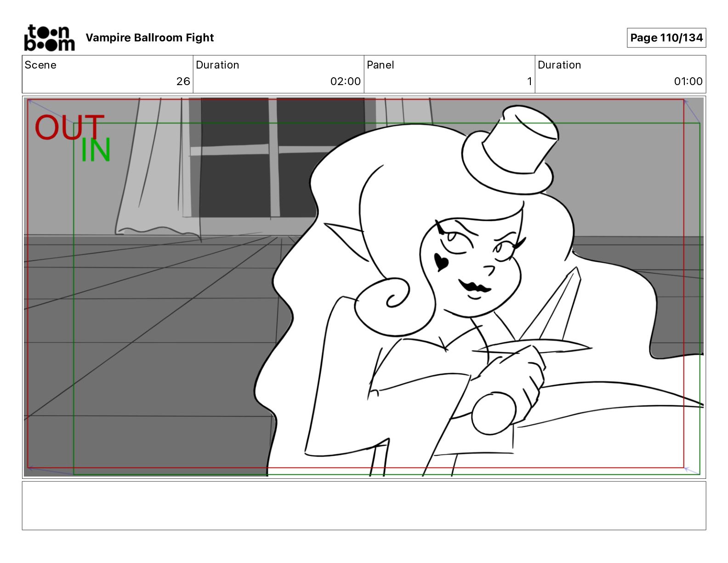Screen dimensions: 728x563
Task: Click the green 'IN' camera label
Action: (x=96, y=150)
